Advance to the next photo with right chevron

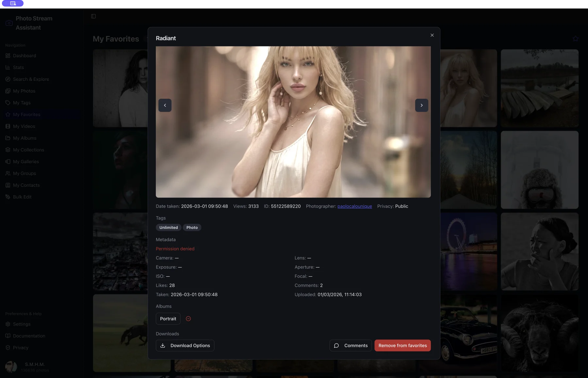pyautogui.click(x=422, y=105)
